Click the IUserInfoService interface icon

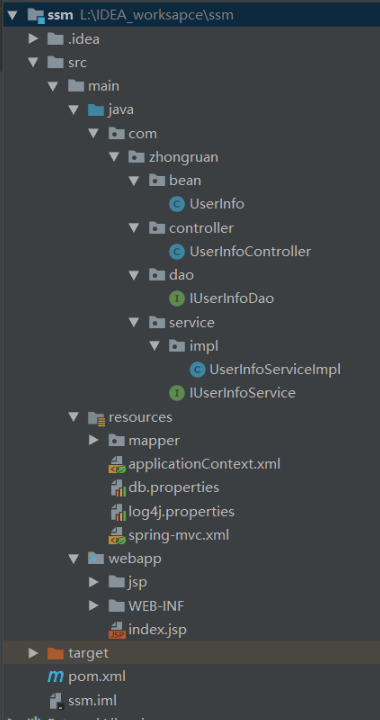[x=177, y=393]
